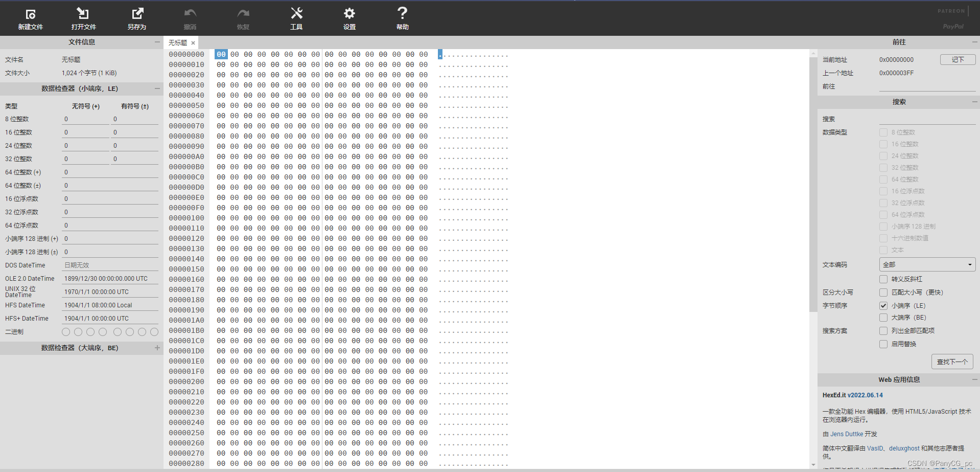Image resolution: width=980 pixels, height=472 pixels.
Task: Click the previous address value 0x000003FF
Action: point(896,73)
